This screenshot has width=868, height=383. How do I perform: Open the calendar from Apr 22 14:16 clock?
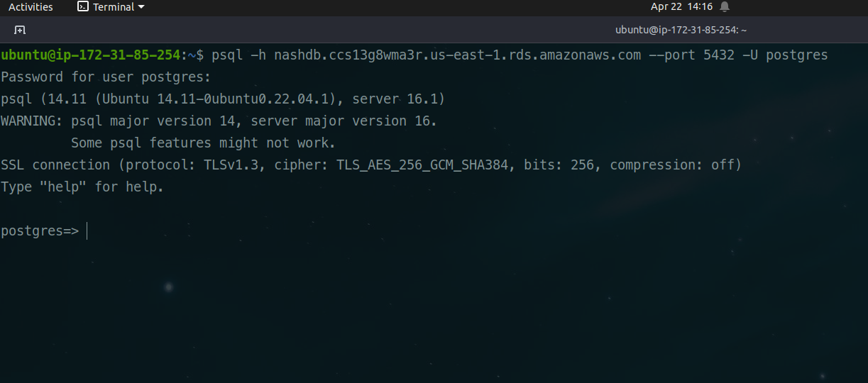(x=681, y=7)
